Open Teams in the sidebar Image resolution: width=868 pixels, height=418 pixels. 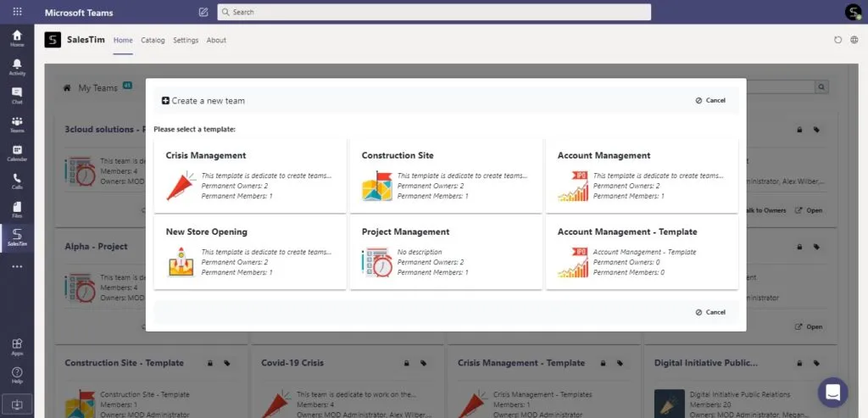pos(17,124)
